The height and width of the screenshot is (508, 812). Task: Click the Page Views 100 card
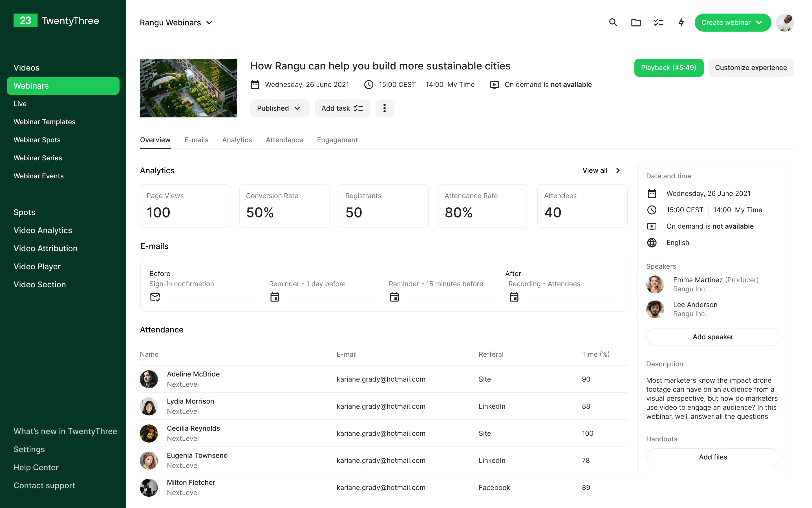click(x=185, y=206)
